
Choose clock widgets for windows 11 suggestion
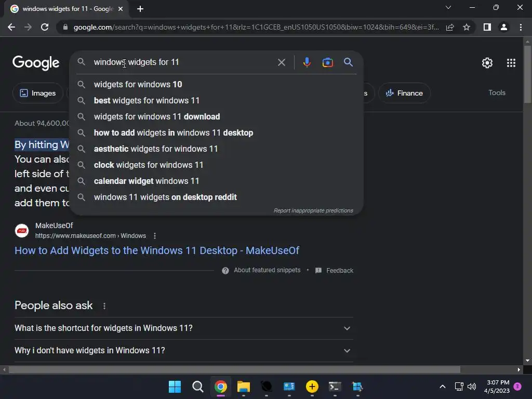tap(217, 165)
